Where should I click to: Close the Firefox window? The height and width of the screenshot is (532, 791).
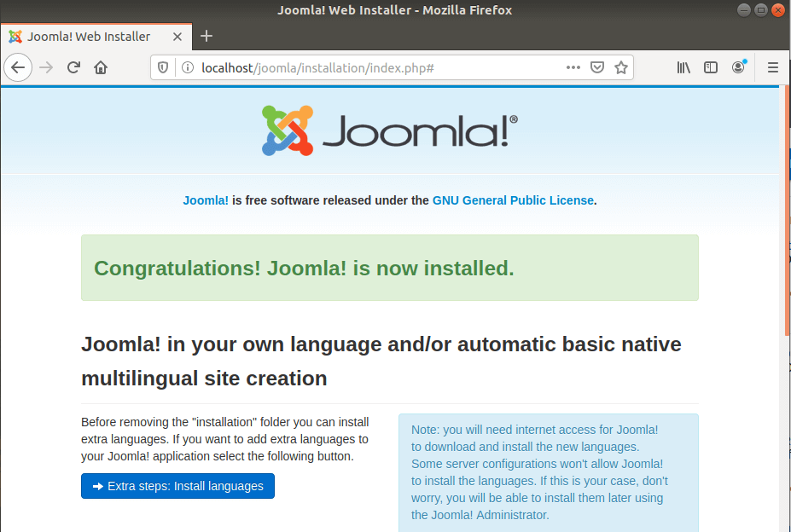click(x=778, y=10)
